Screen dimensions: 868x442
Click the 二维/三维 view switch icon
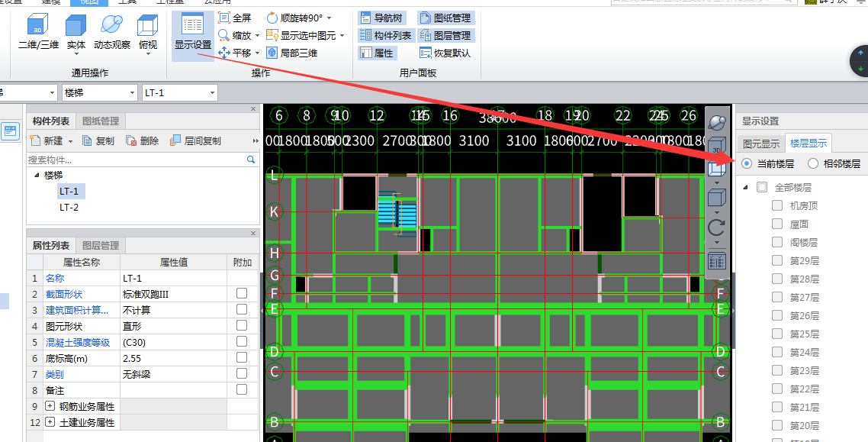point(38,26)
